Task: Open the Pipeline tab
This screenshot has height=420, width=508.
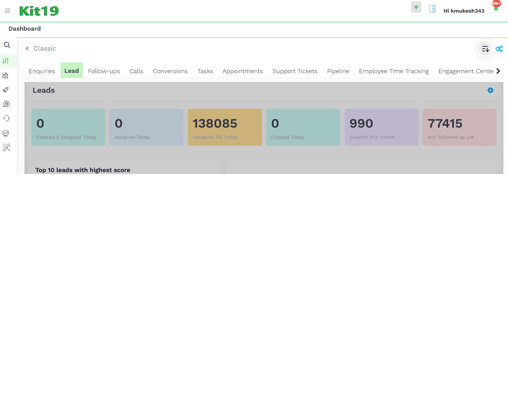Action: [338, 71]
